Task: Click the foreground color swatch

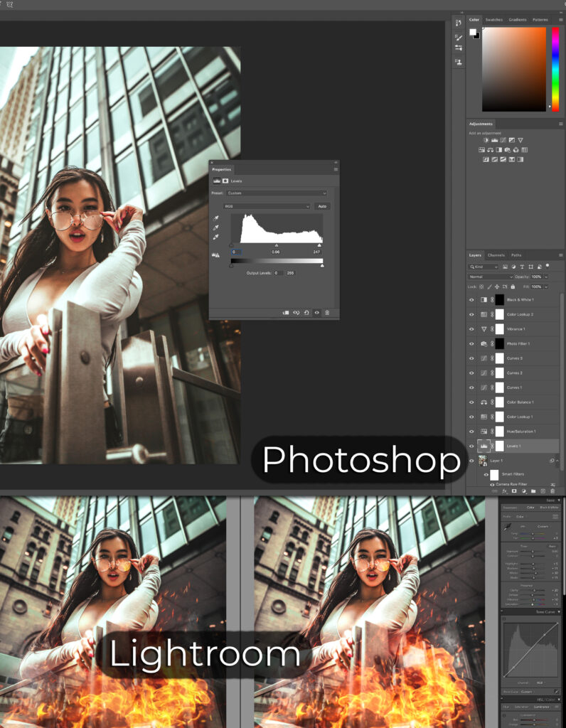Action: pos(473,32)
